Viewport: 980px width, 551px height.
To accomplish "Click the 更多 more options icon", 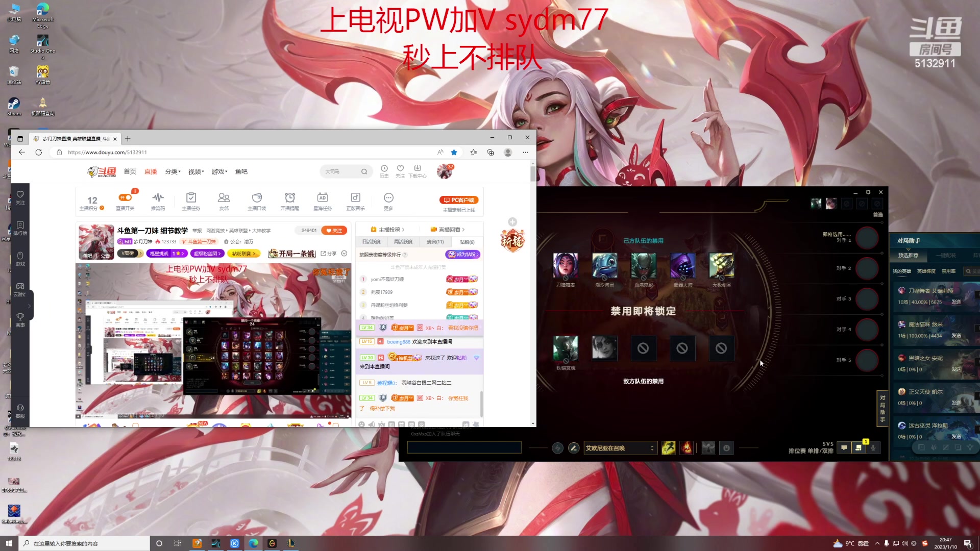I will (x=388, y=198).
